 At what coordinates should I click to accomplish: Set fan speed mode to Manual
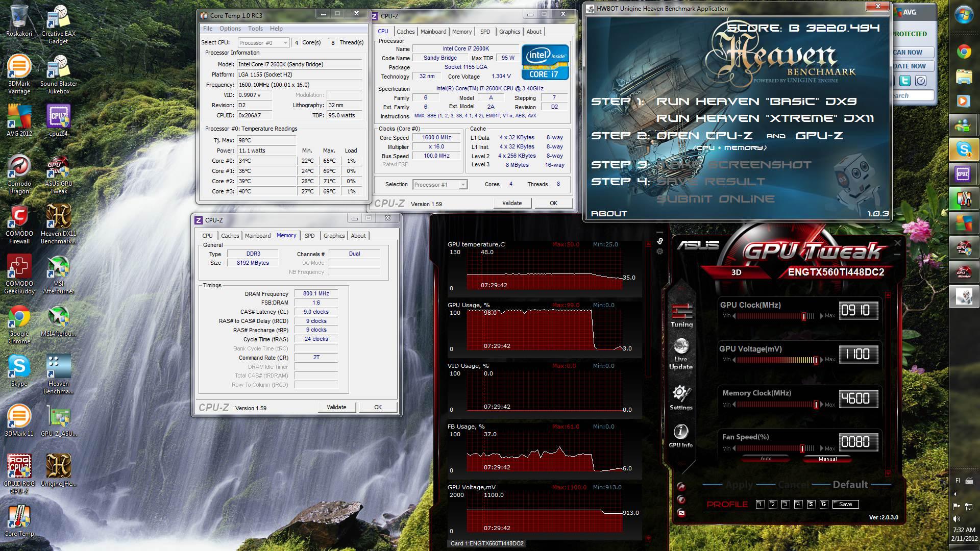pos(827,459)
